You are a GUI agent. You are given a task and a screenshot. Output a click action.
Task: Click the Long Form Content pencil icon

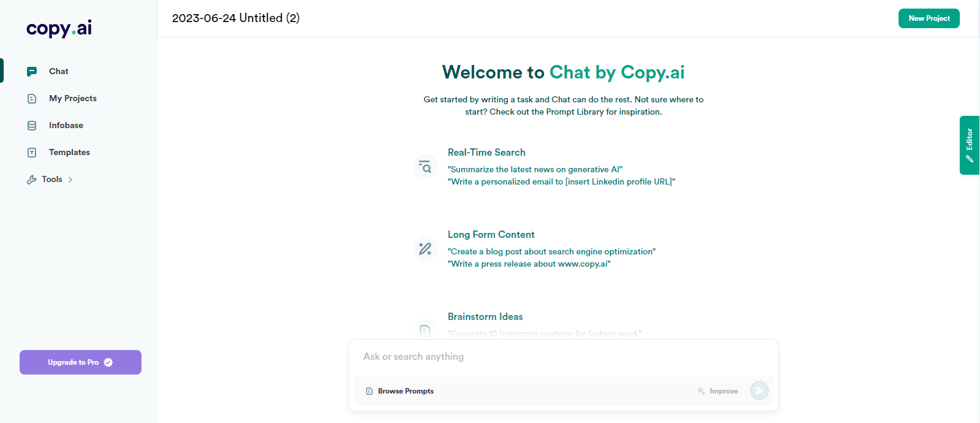pyautogui.click(x=425, y=249)
